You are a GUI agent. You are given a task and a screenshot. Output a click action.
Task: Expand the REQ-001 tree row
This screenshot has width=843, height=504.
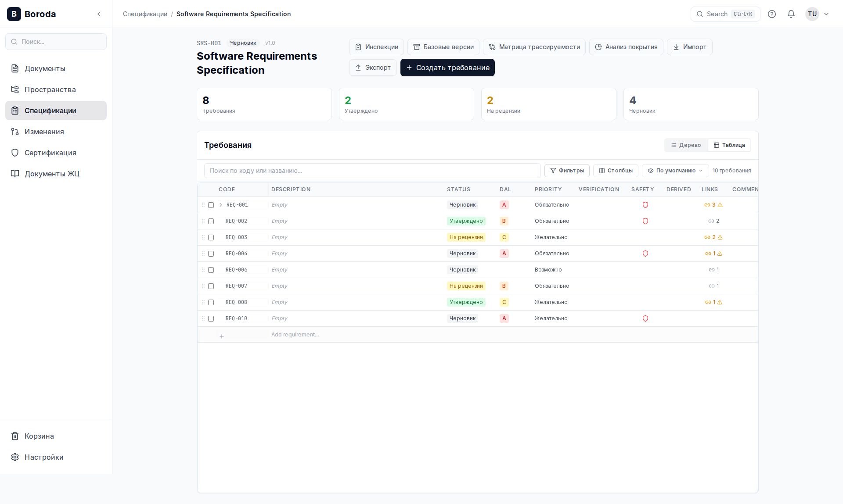point(221,205)
